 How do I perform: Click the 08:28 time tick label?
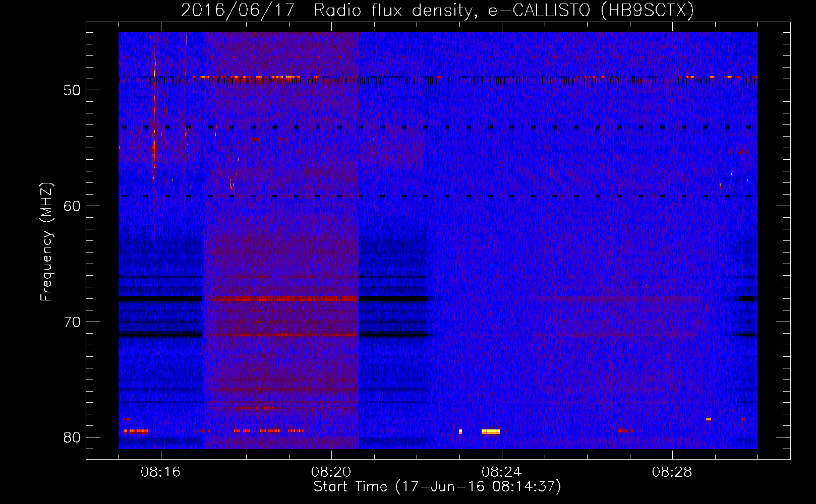[672, 472]
